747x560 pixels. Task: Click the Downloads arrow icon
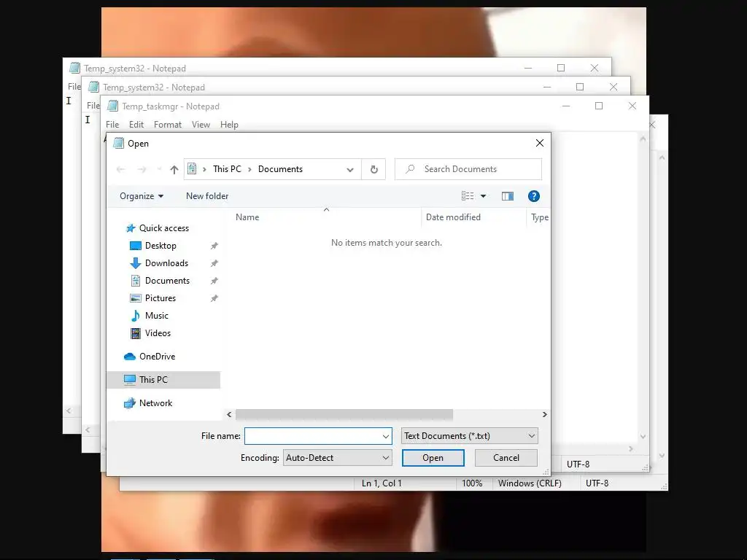136,263
